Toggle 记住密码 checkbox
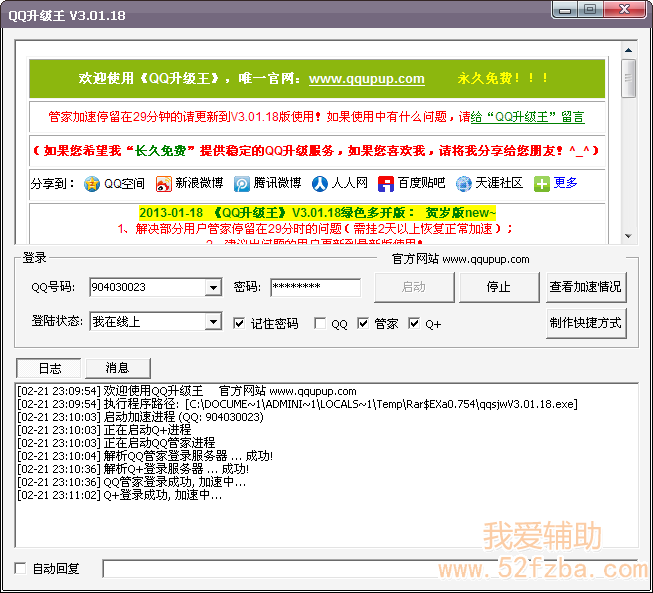653x593 pixels. [239, 323]
